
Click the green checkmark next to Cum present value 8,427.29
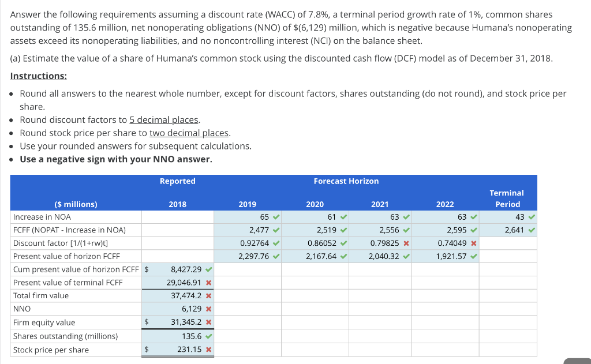pos(208,269)
